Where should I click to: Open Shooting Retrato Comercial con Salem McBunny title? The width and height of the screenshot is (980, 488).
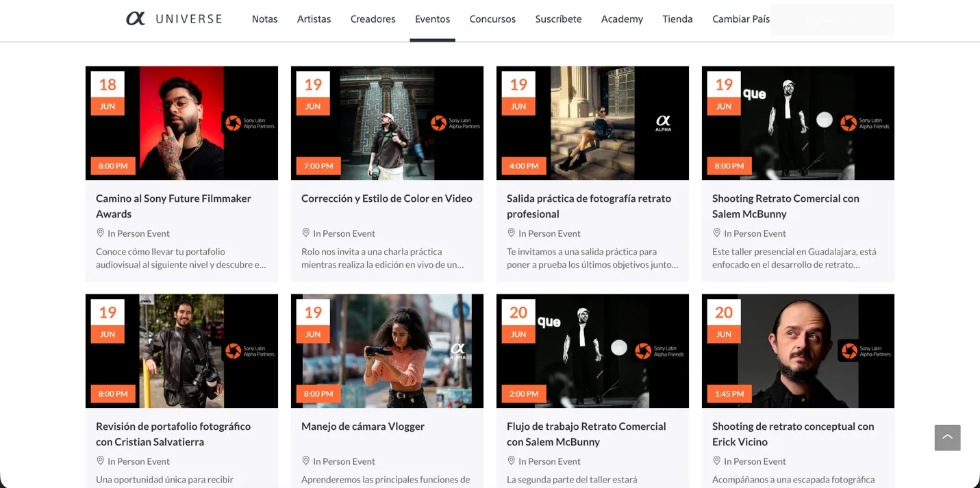[x=786, y=206]
